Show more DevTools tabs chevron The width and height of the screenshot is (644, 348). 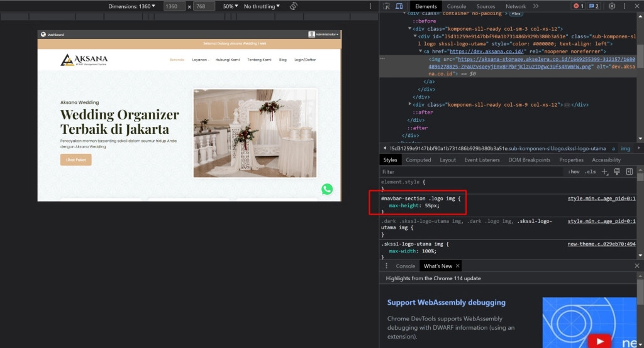pyautogui.click(x=536, y=6)
